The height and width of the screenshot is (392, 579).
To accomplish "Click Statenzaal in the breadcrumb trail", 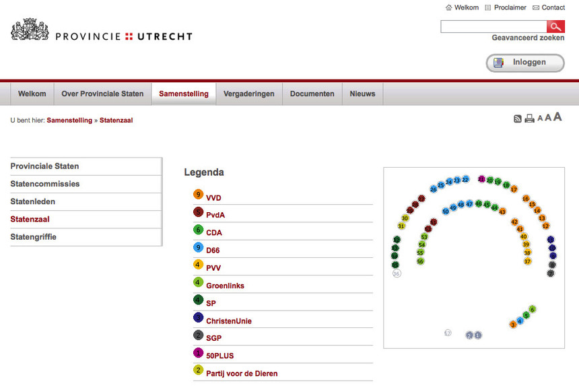I will pyautogui.click(x=116, y=121).
